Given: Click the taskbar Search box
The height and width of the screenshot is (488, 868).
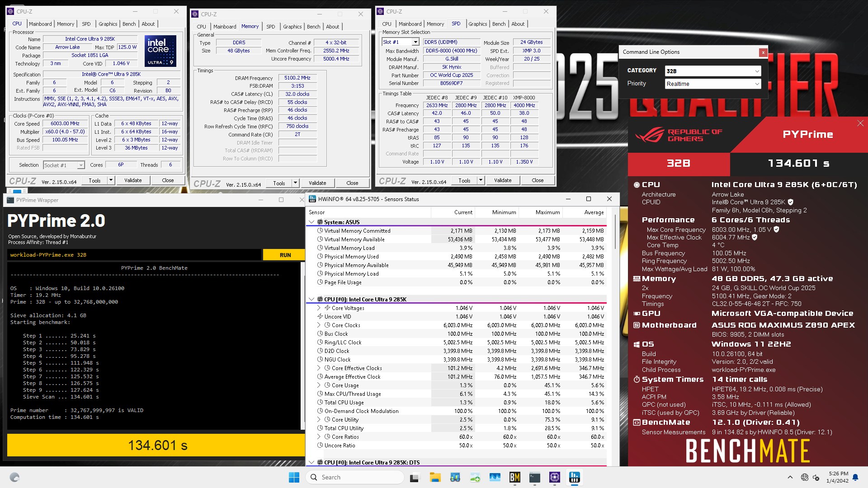Looking at the screenshot, I should [355, 477].
